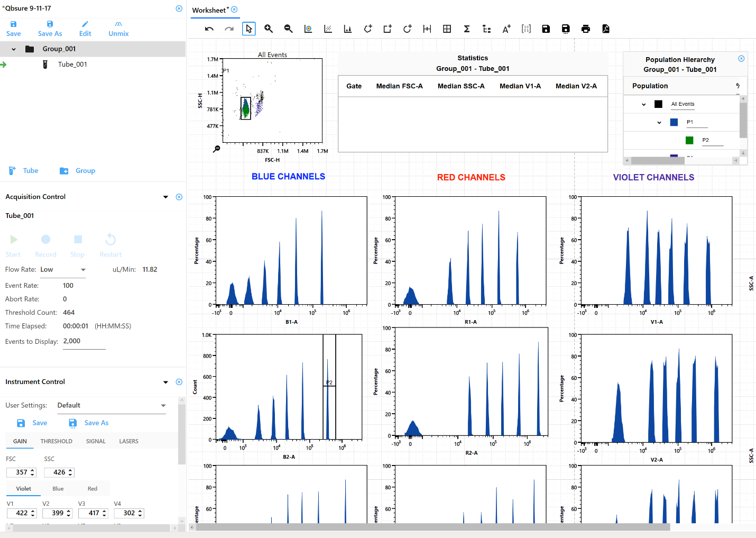Click the green P2 color swatch
This screenshot has height=538, width=756.
[x=689, y=140]
